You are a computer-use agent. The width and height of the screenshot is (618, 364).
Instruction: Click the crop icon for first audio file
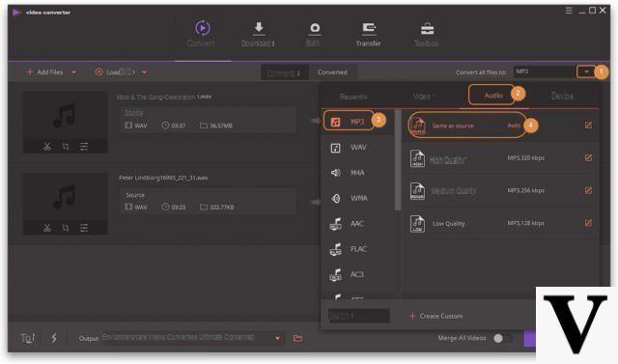tap(66, 147)
